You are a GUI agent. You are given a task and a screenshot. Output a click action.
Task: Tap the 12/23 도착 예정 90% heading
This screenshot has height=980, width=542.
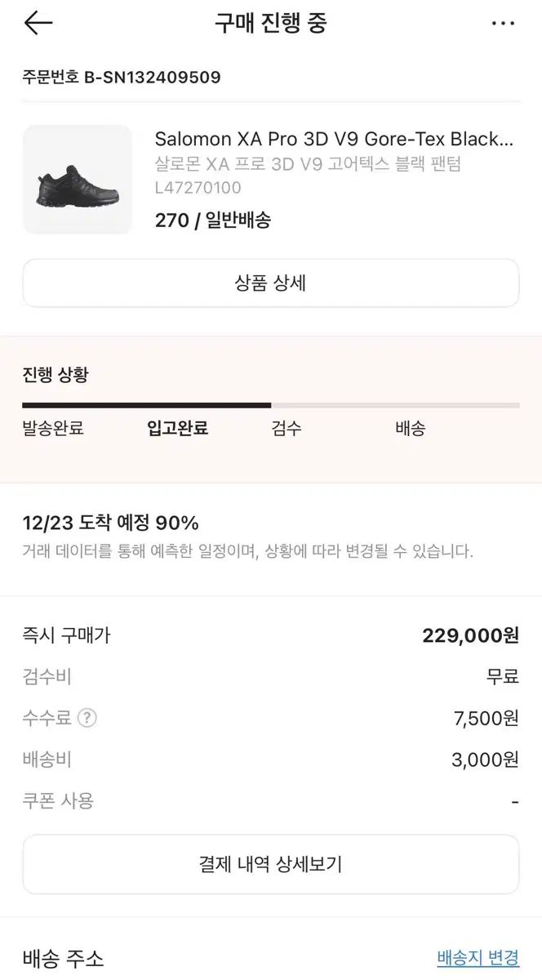click(x=111, y=523)
